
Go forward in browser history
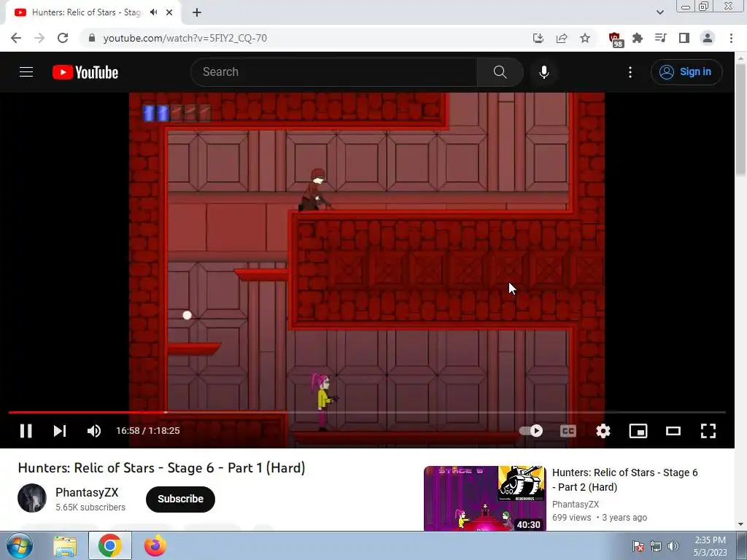pos(39,38)
